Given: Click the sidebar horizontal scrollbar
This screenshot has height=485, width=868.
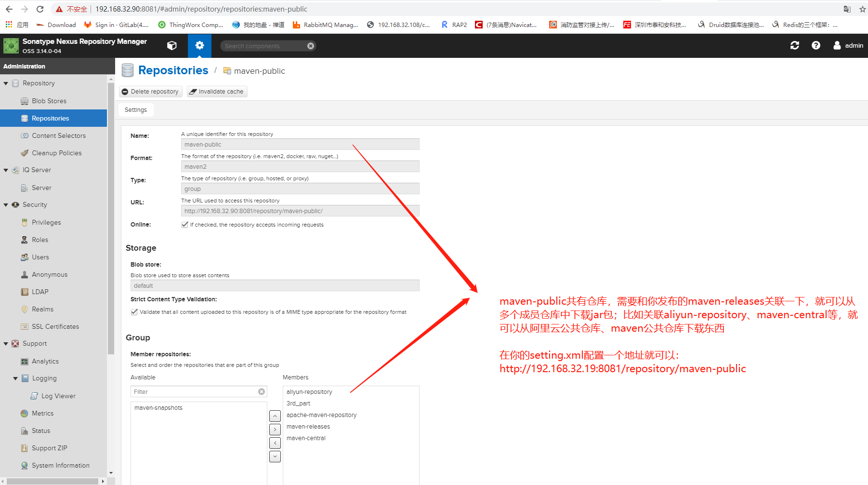Looking at the screenshot, I should pos(52,481).
